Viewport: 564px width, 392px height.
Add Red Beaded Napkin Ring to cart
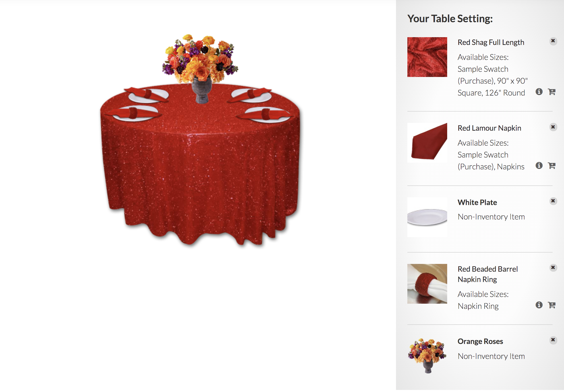[x=552, y=305]
